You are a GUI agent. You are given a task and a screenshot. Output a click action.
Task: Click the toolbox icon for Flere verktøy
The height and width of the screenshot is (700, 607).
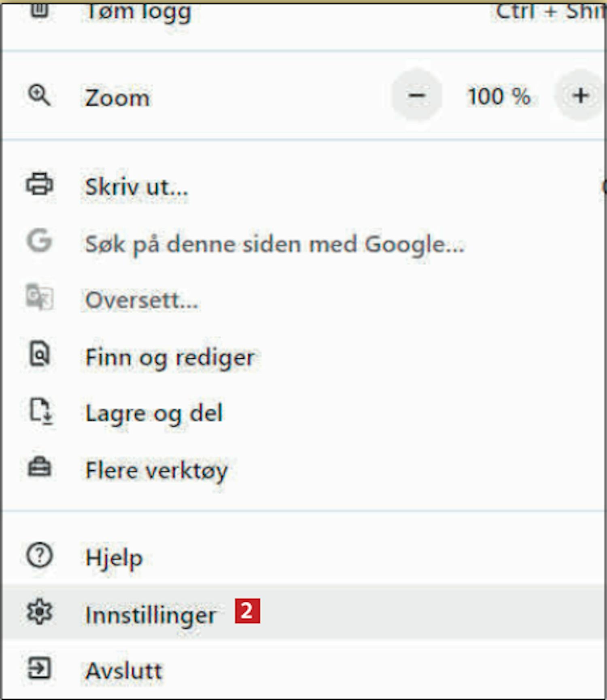tap(39, 467)
